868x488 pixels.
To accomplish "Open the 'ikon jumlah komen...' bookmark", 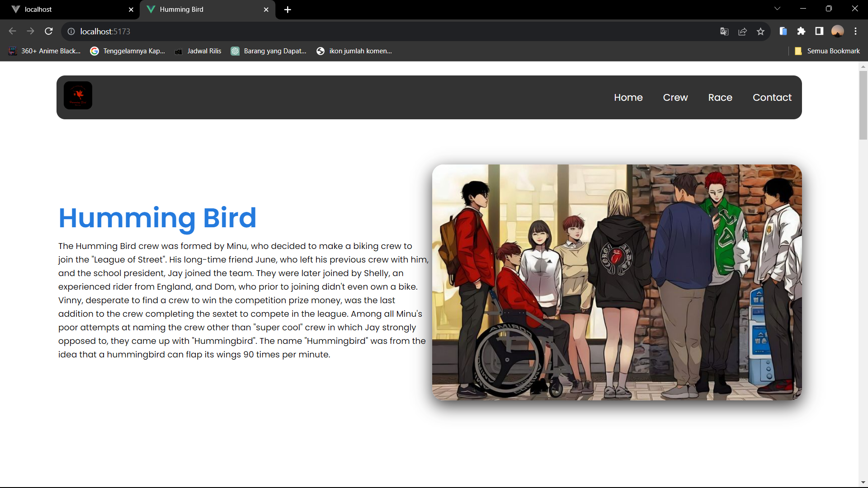I will point(354,51).
